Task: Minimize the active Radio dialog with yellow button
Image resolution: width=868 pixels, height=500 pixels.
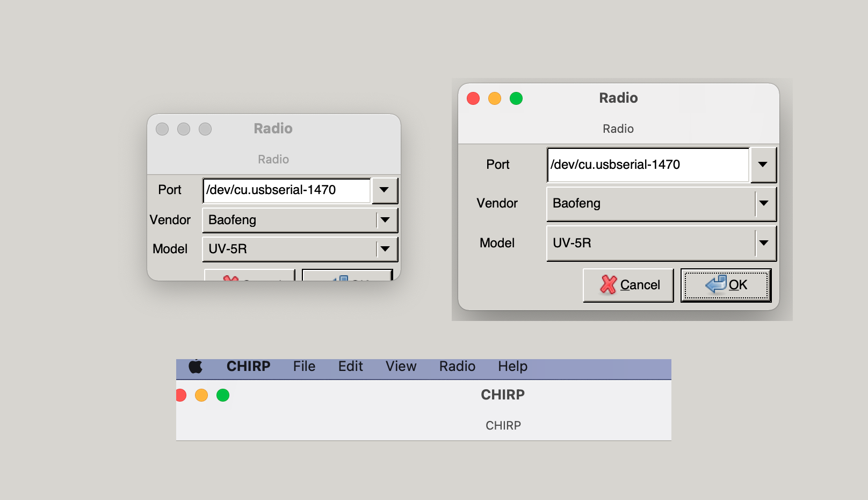Action: point(495,98)
